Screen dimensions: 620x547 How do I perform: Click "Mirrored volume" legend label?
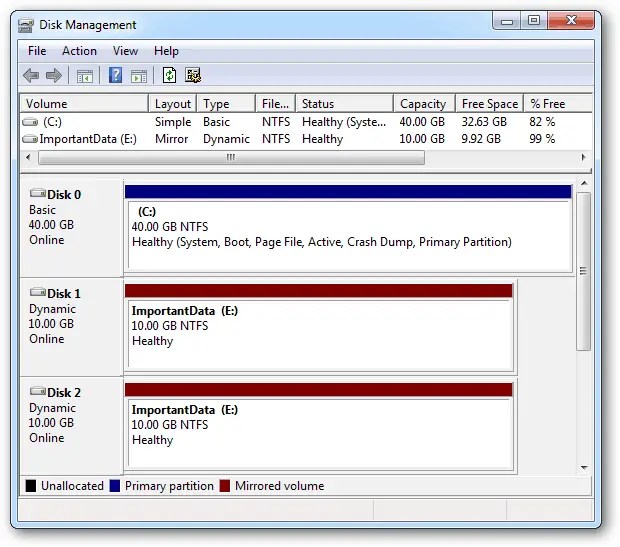[280, 486]
